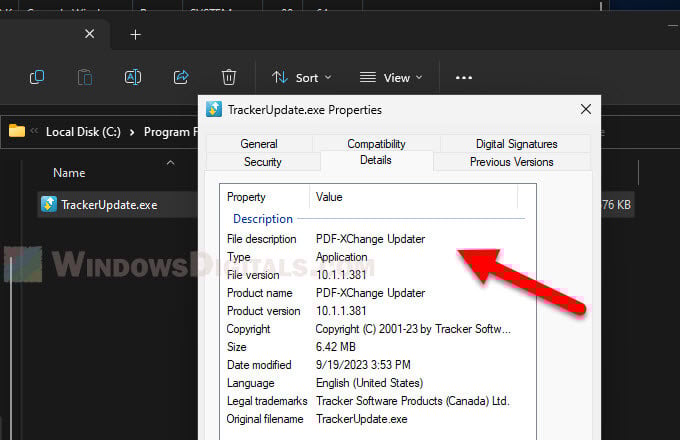Open the See more three-dots menu
The image size is (680, 440).
[464, 78]
